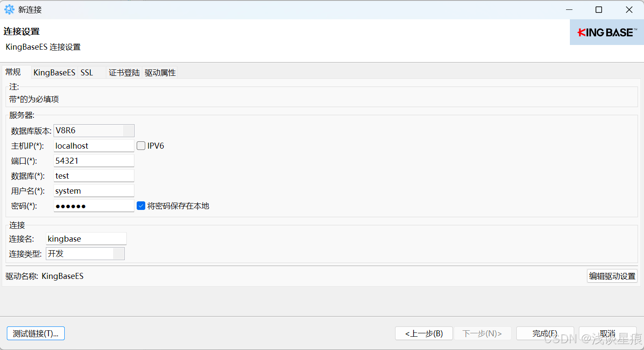Click the port field showing 54321
This screenshot has width=644, height=350.
tap(94, 161)
